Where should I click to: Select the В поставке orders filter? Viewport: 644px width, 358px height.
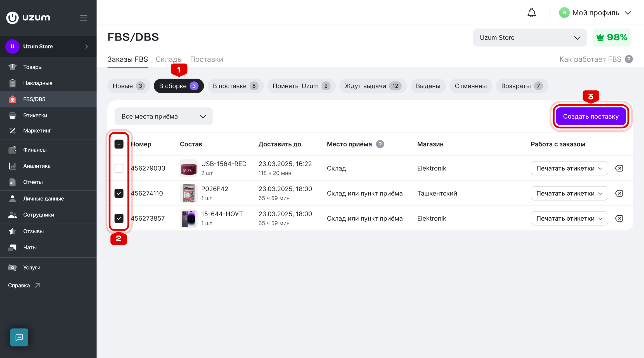[235, 86]
